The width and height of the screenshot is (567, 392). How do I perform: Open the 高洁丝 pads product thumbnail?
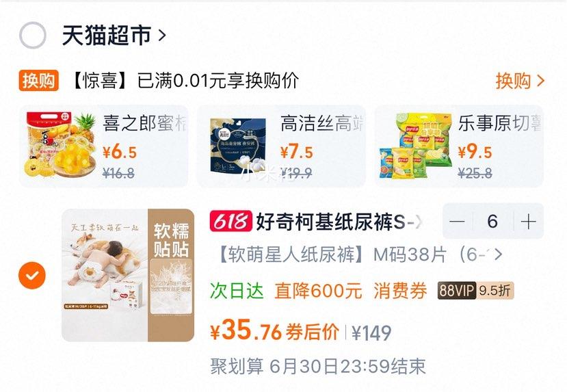click(238, 145)
